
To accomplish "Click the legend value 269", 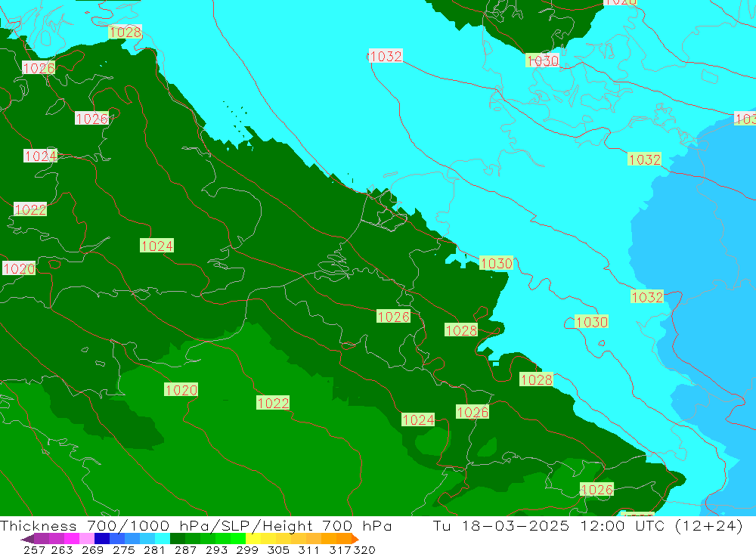I will pyautogui.click(x=92, y=549).
